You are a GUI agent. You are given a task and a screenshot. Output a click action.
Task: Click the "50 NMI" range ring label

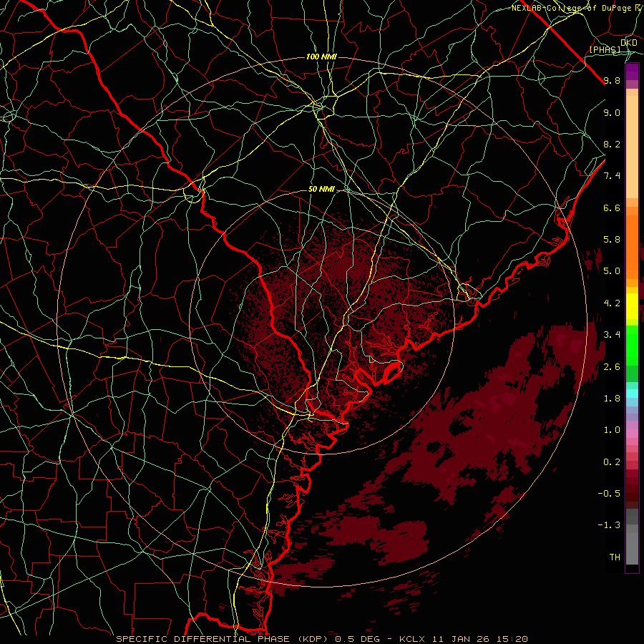pos(321,190)
